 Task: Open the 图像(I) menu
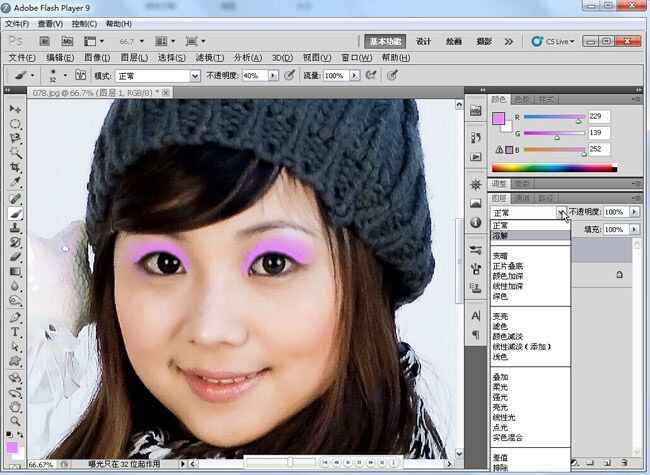coord(97,58)
